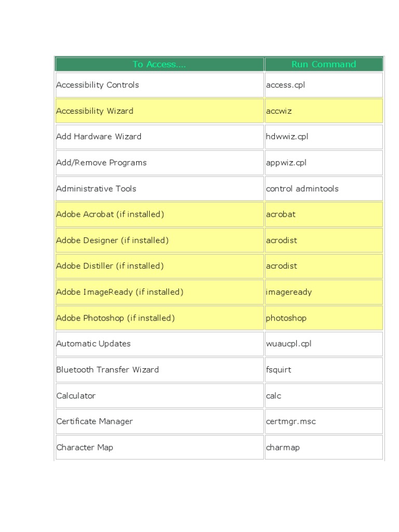Image resolution: width=399 pixels, height=532 pixels.
Task: Select the Accessibility Wizard row label
Action: pos(95,111)
